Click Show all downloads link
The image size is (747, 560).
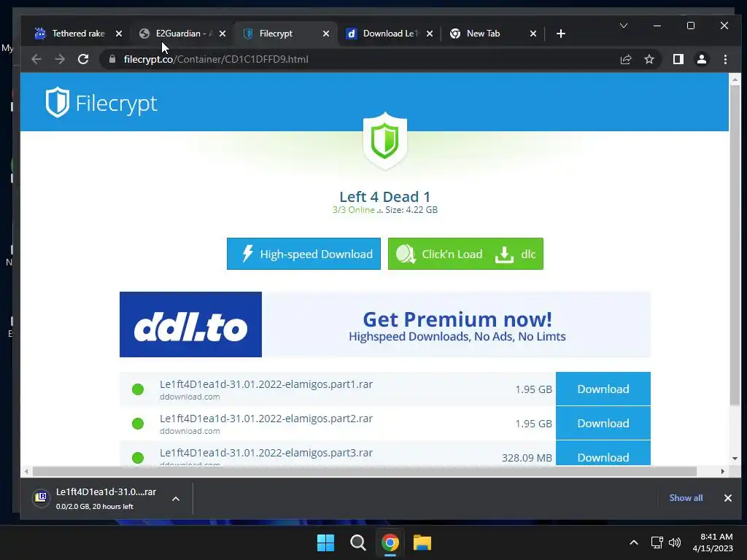(686, 497)
